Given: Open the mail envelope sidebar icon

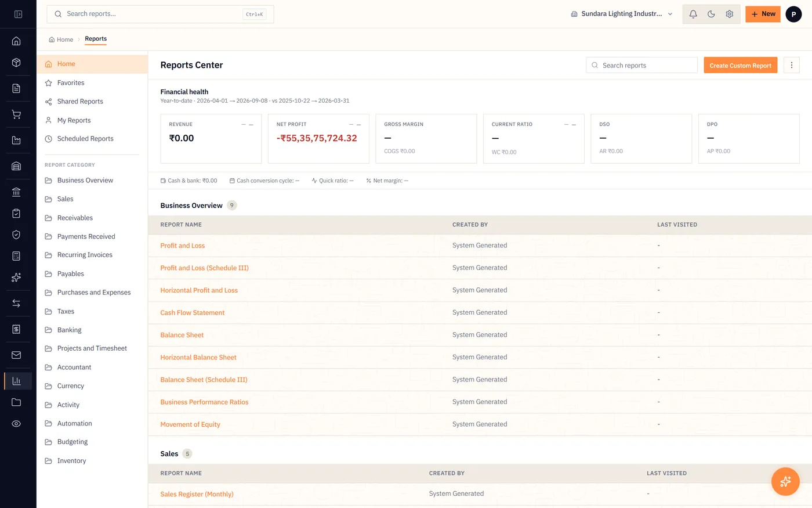Looking at the screenshot, I should tap(16, 355).
